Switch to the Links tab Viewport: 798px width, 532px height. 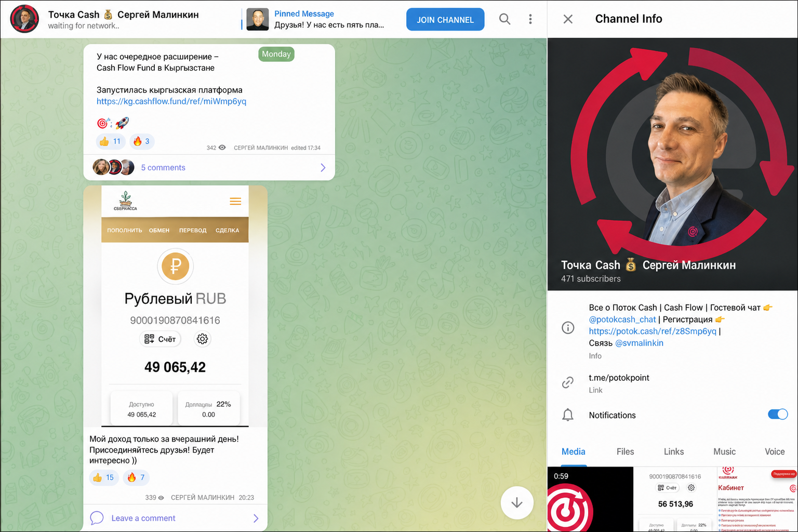pos(674,451)
